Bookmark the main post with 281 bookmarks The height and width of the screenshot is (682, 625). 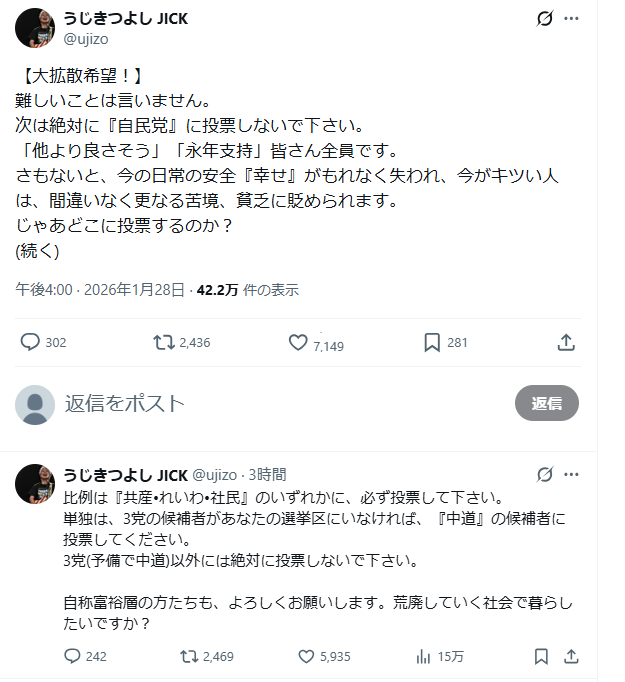click(432, 342)
